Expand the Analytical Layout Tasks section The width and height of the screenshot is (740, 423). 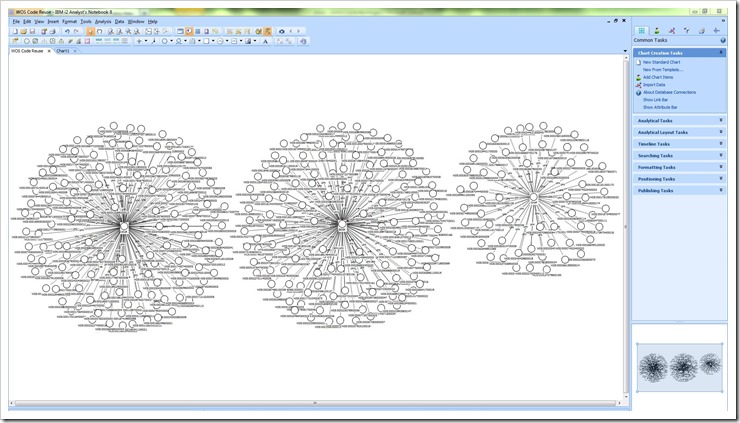pos(721,132)
